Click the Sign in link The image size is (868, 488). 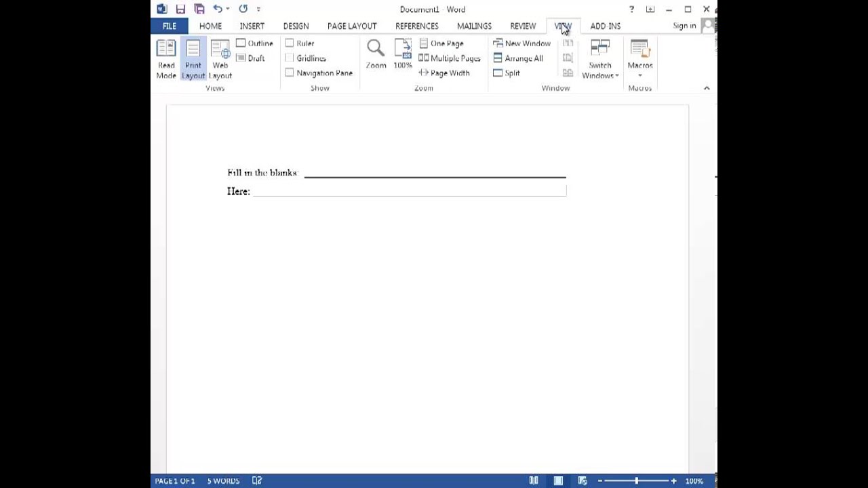click(x=684, y=26)
